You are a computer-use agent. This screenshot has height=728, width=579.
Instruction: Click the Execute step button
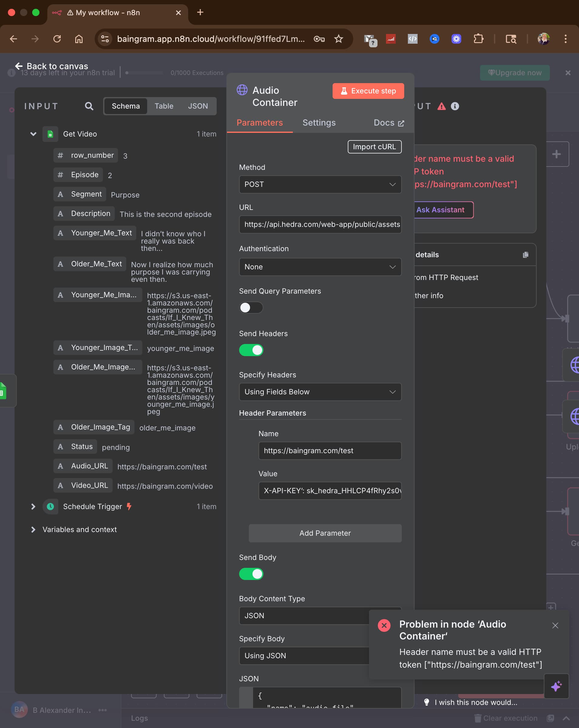(368, 91)
